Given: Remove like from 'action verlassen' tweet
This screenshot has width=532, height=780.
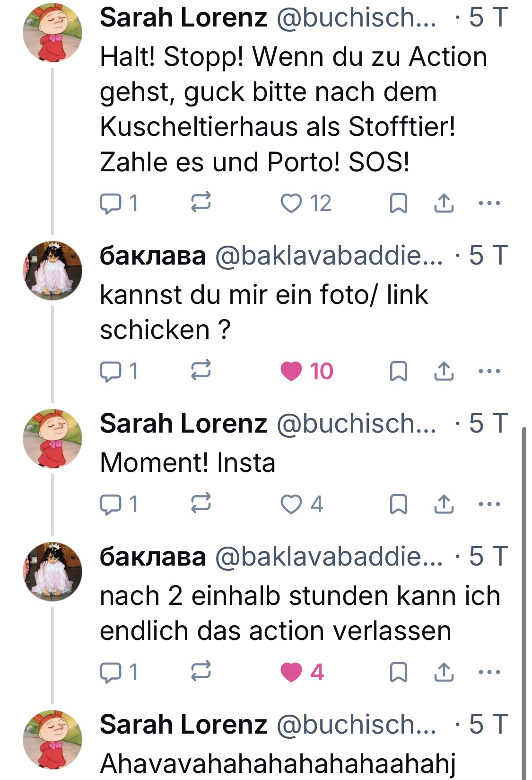Looking at the screenshot, I should tap(291, 672).
